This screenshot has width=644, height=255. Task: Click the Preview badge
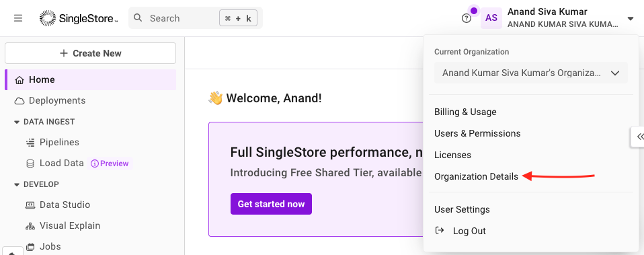pyautogui.click(x=110, y=163)
